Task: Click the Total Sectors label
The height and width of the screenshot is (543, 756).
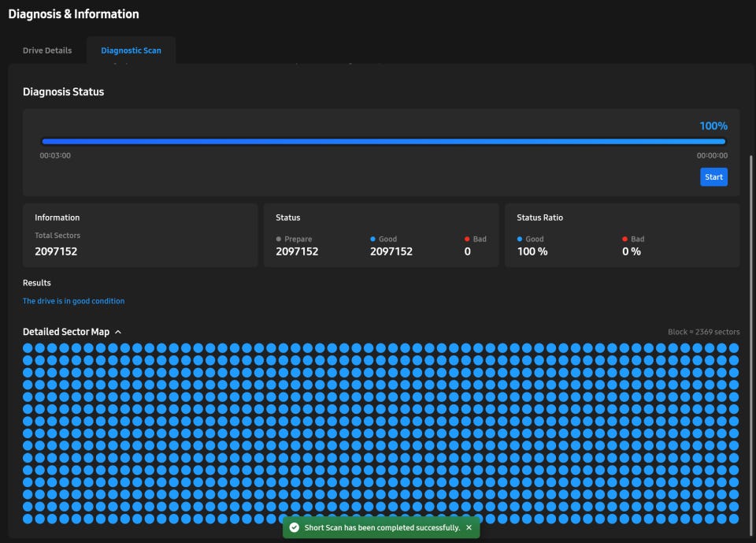Action: (57, 235)
